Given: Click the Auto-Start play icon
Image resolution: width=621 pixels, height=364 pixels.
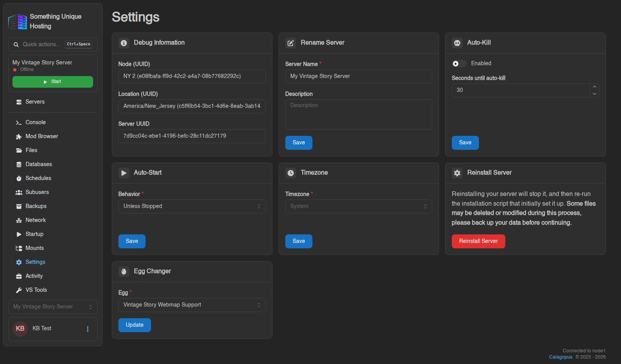Looking at the screenshot, I should coord(124,173).
